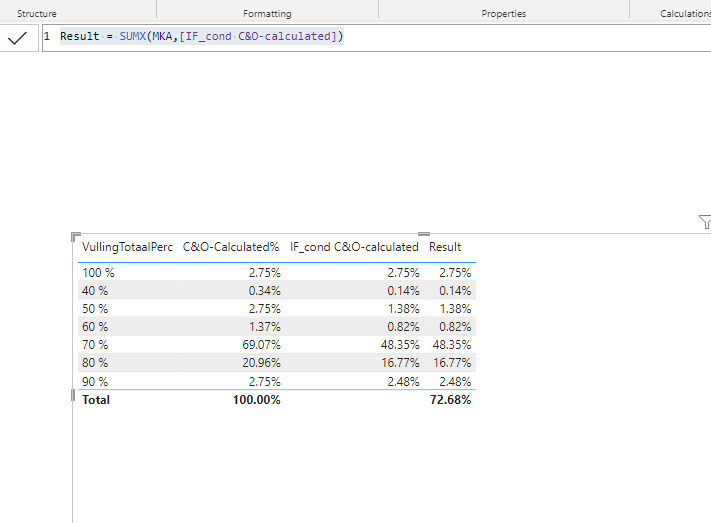Click SUMX function in the formula

click(x=133, y=36)
